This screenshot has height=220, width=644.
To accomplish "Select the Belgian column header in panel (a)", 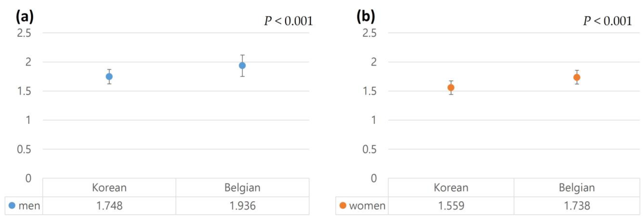I will 242,187.
